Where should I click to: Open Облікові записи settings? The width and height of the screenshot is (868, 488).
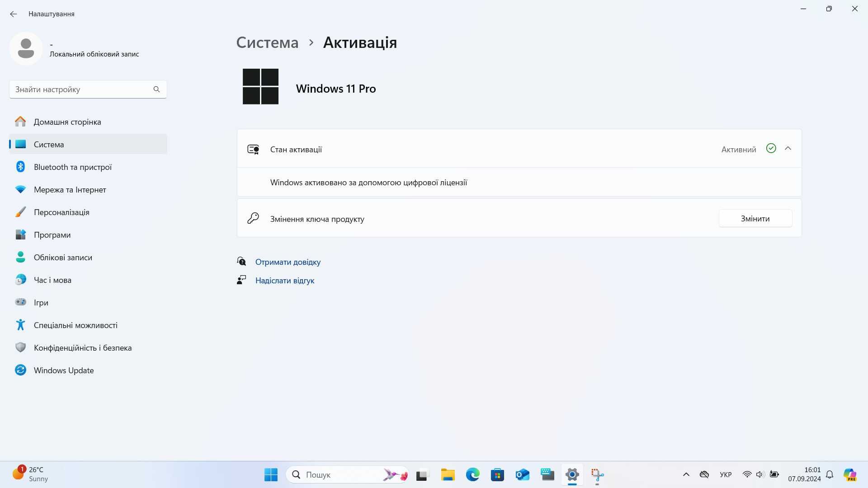click(x=88, y=257)
